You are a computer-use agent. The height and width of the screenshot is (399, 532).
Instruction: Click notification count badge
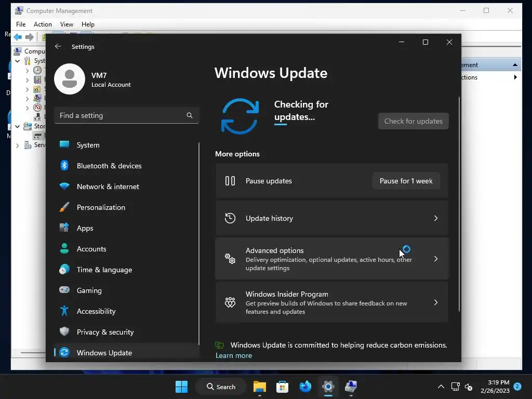click(517, 386)
